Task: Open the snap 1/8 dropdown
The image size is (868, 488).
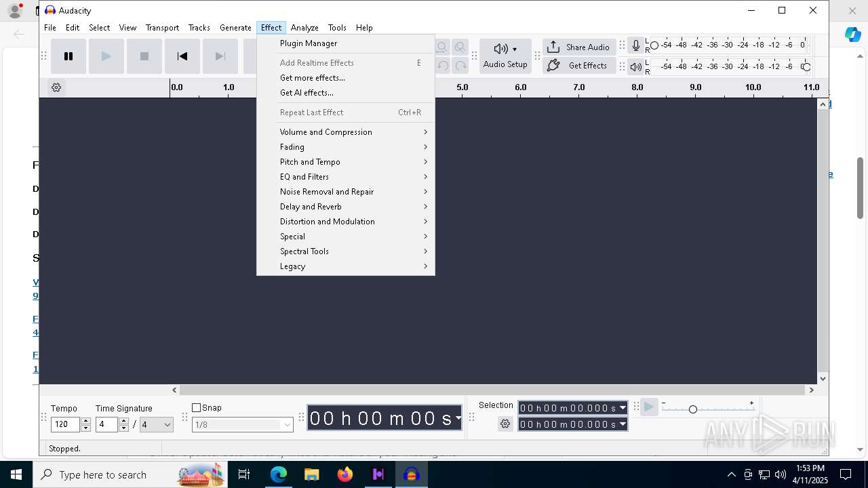Action: click(x=243, y=425)
